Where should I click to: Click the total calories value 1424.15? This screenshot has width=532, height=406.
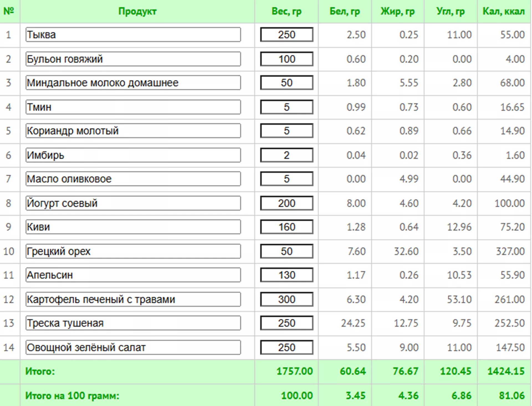coord(506,371)
